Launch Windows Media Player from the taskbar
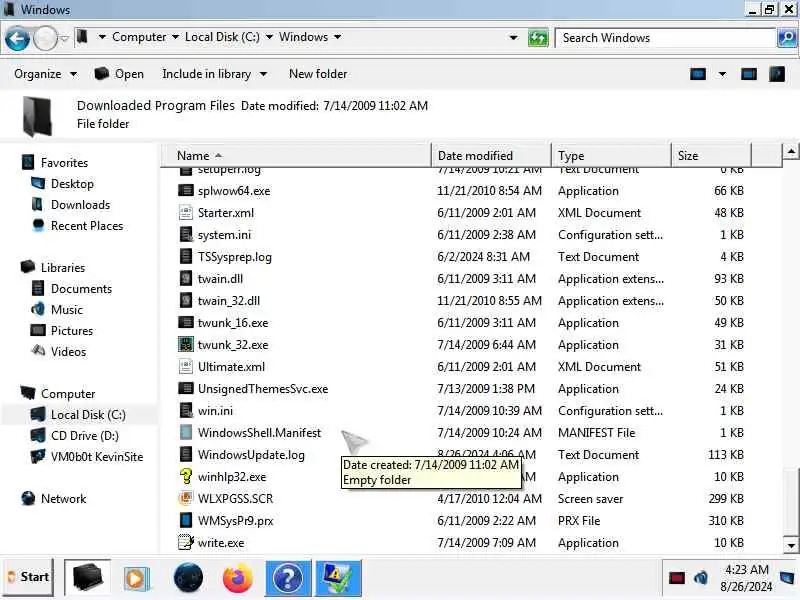800x600 pixels. click(x=136, y=579)
